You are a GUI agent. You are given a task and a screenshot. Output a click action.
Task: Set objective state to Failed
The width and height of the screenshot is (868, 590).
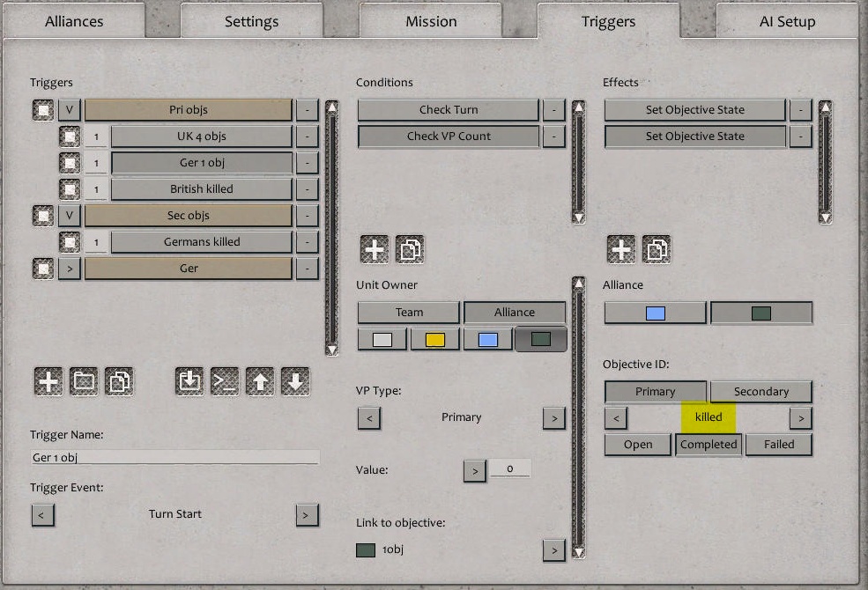coord(778,445)
